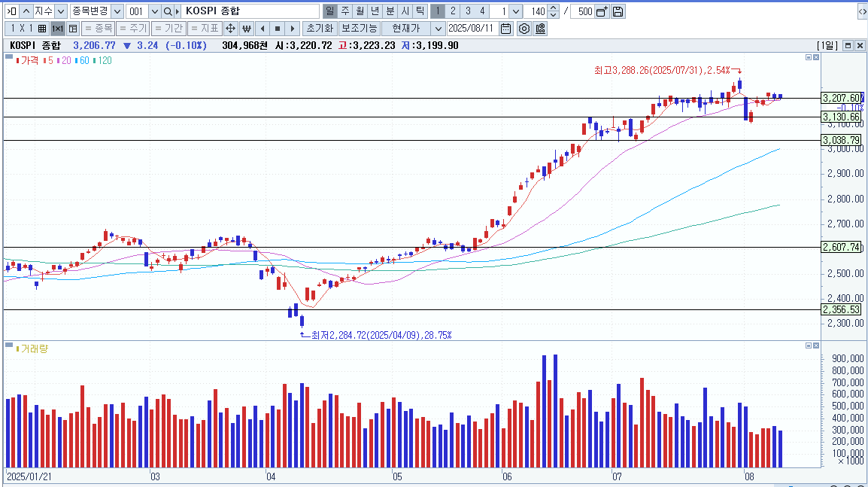Expand the dropdown arrow beside 현재가

pos(438,29)
